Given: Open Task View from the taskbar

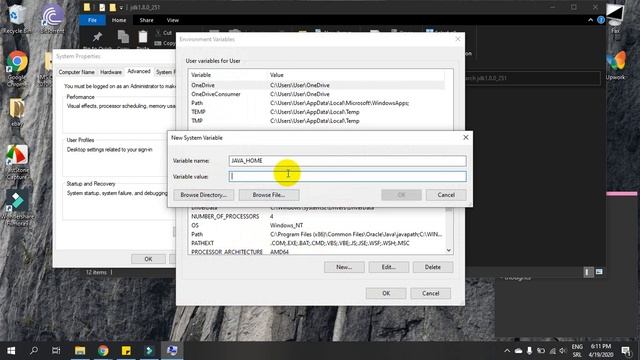Looking at the screenshot, I should point(56,351).
